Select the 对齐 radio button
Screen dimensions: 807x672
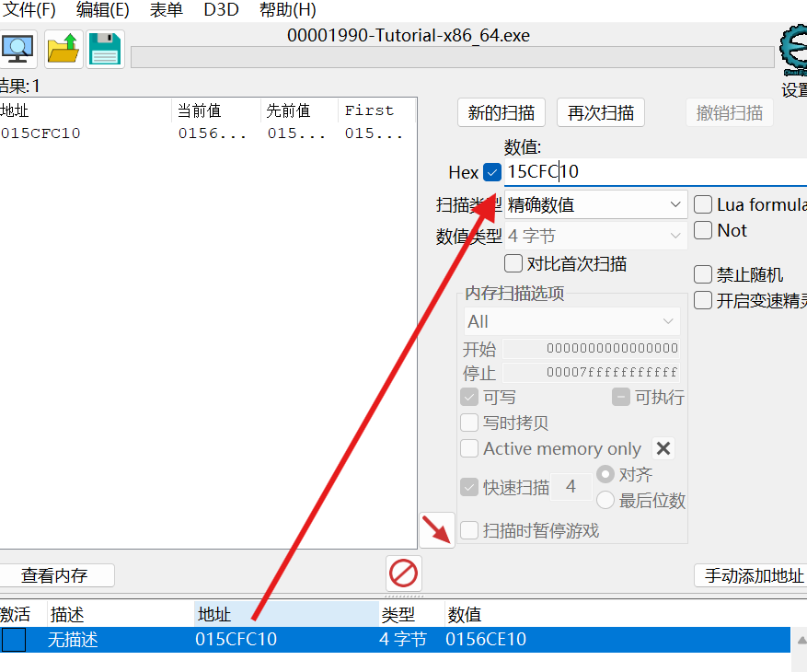coord(605,474)
